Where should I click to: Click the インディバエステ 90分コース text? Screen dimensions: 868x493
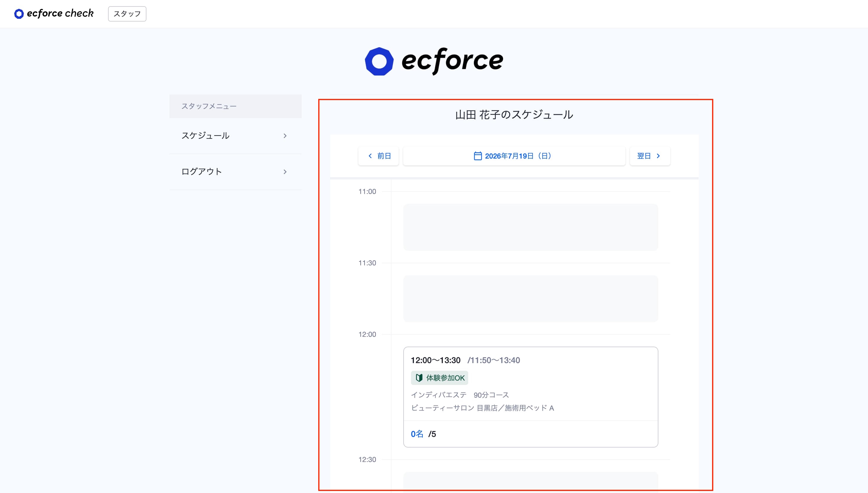(x=460, y=395)
